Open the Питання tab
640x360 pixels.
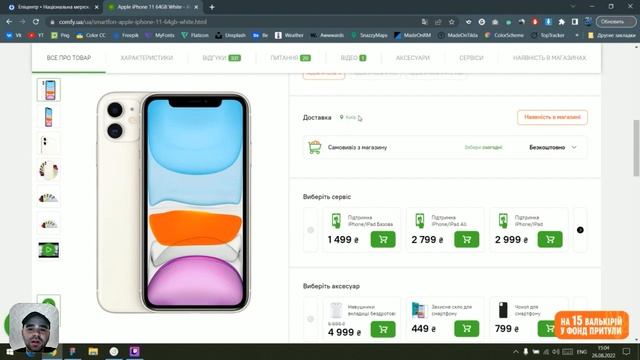(291, 58)
